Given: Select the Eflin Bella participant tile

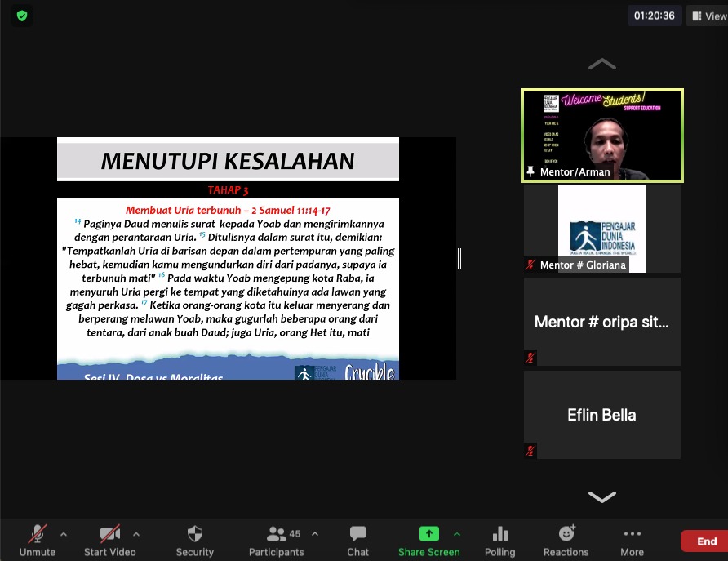Looking at the screenshot, I should pos(601,415).
